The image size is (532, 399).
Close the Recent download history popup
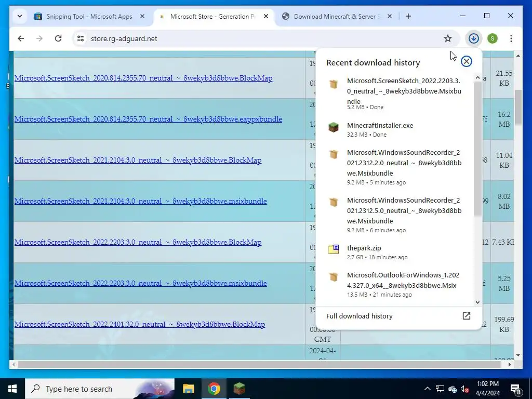467,61
